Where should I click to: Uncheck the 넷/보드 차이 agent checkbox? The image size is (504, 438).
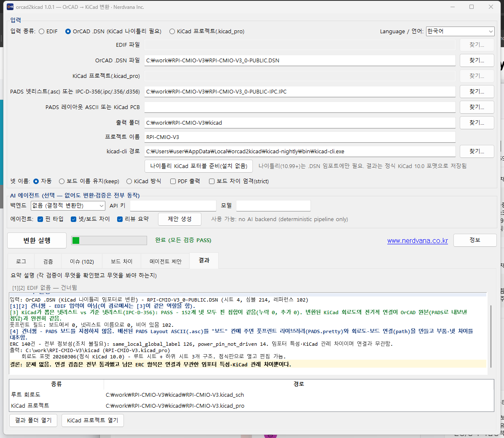click(74, 219)
